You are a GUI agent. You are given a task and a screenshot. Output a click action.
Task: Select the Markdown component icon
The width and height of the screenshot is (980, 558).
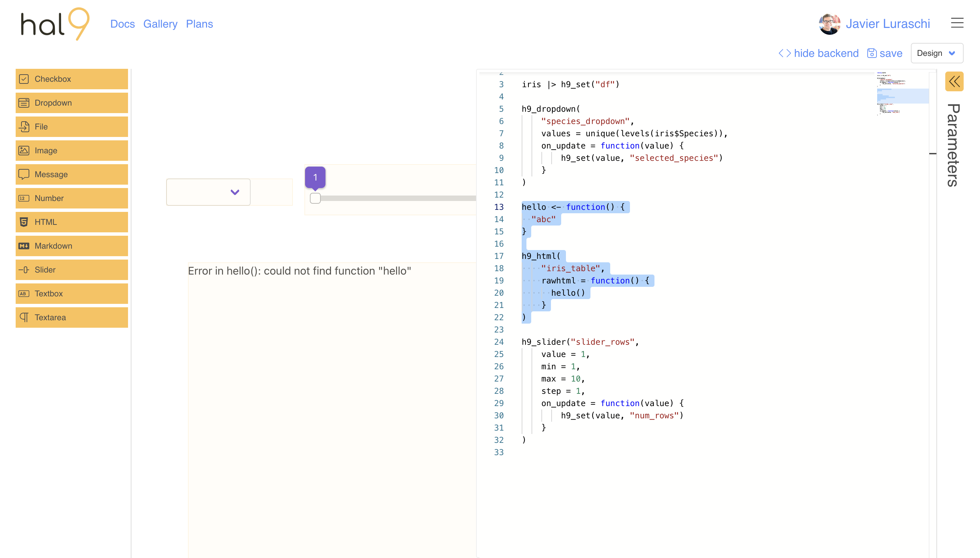coord(24,246)
